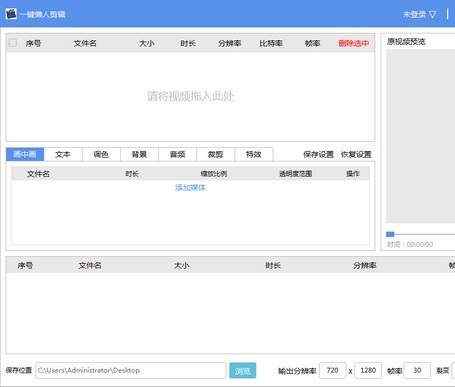This screenshot has width=455, height=387.
Task: Click the 添加媒体 link
Action: tap(190, 188)
